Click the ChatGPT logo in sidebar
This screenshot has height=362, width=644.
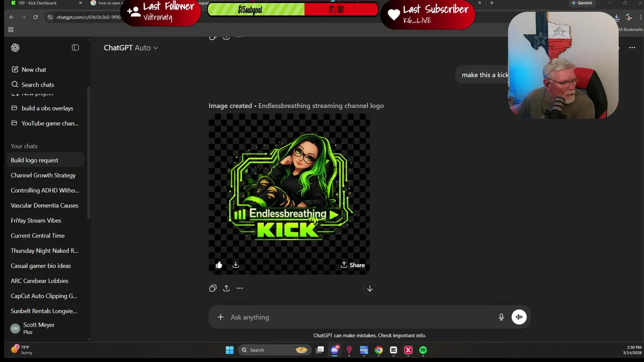pos(15,48)
